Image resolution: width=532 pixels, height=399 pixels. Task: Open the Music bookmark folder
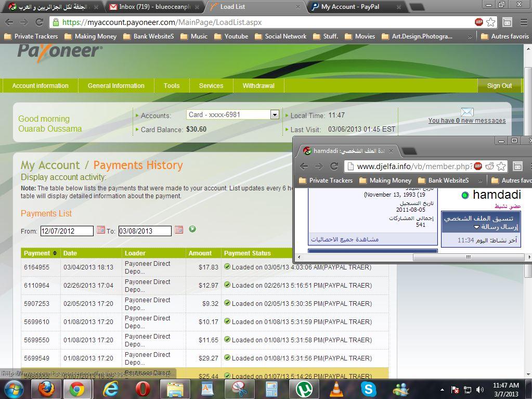194,36
